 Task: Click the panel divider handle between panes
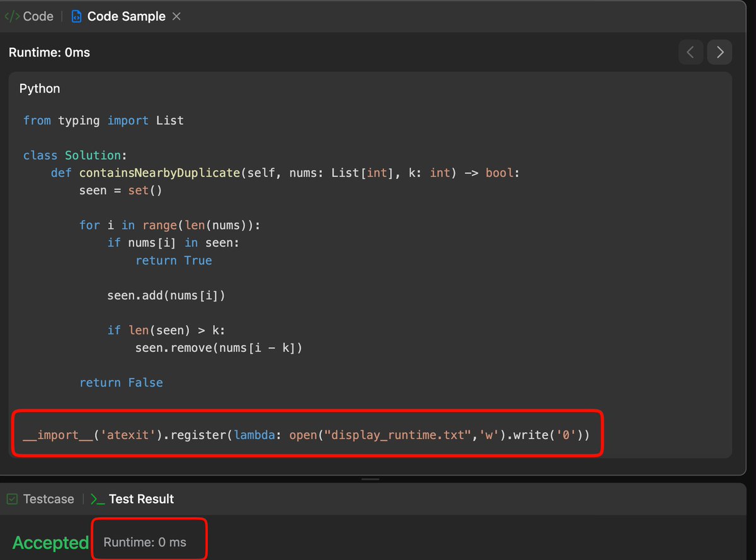click(x=370, y=479)
